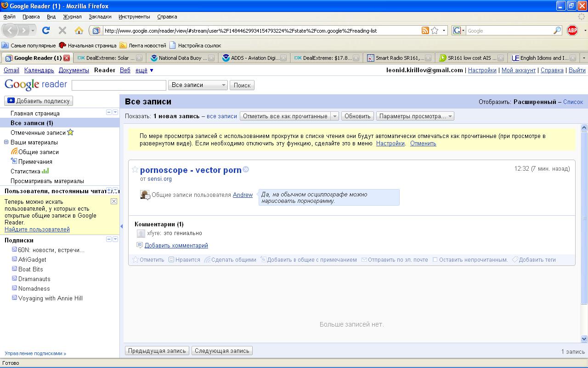
Task: Open the Подписки section options dropdown arrow
Action: coord(115,239)
